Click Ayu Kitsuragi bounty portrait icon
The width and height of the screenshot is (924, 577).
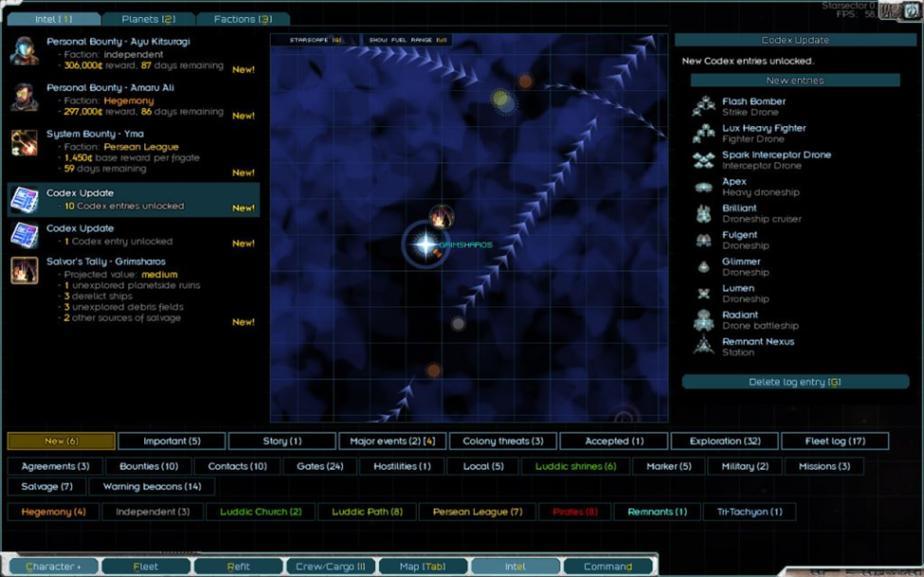[x=25, y=51]
